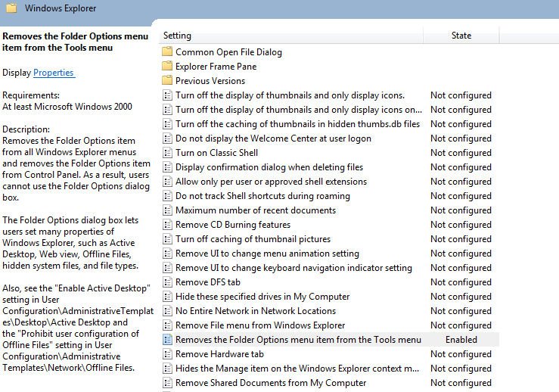Select 'Allow only per user or approved shell extensions'
The height and width of the screenshot is (392, 559).
click(x=271, y=182)
